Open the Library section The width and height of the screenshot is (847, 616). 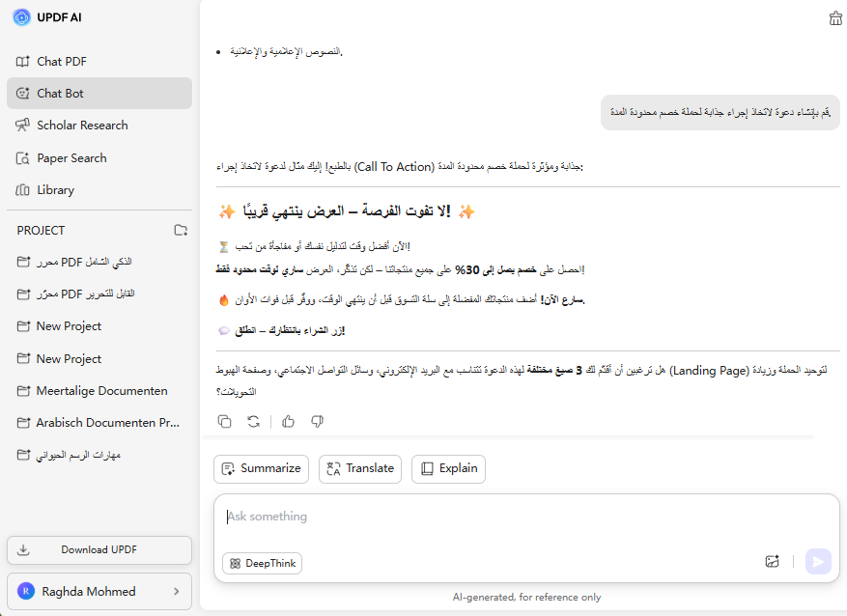tap(55, 190)
